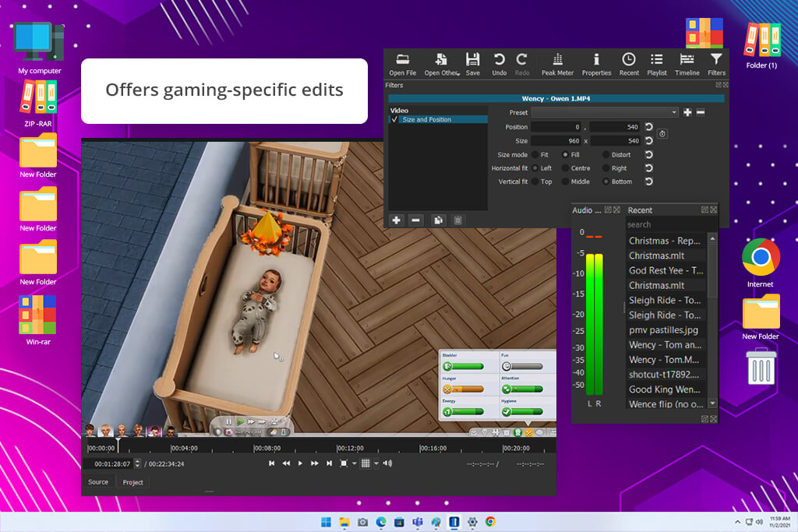Image resolution: width=798 pixels, height=532 pixels.
Task: Skip to the previous point in player
Action: coord(272,463)
